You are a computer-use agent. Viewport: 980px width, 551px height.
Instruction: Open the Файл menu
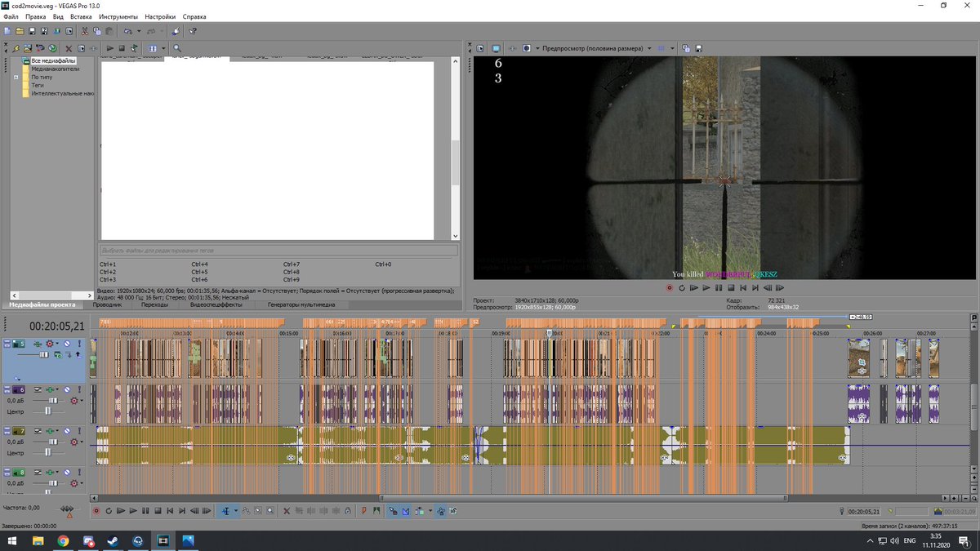(11, 16)
